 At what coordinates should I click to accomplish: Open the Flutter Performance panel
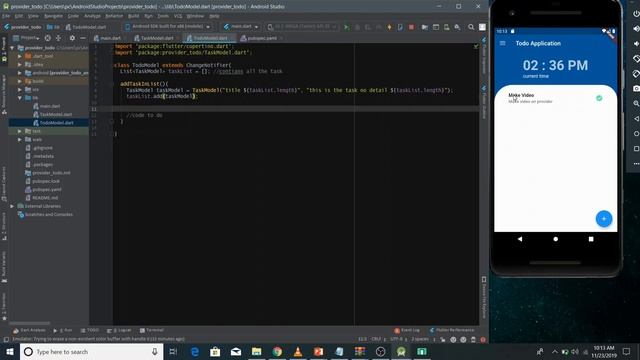click(452, 330)
